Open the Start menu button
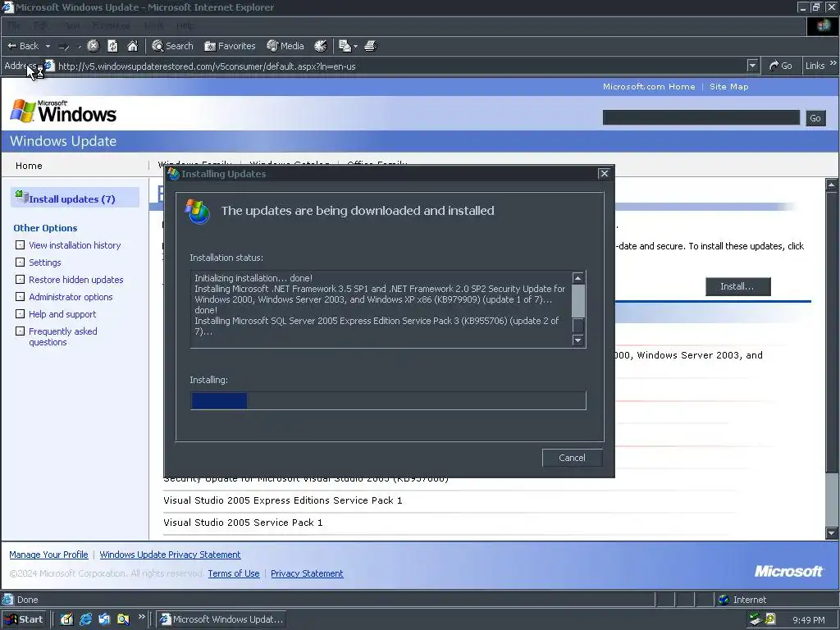The height and width of the screenshot is (630, 840). tap(24, 619)
